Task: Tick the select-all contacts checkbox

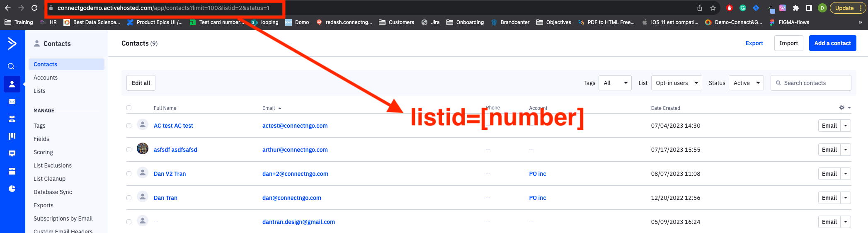Action: [129, 108]
